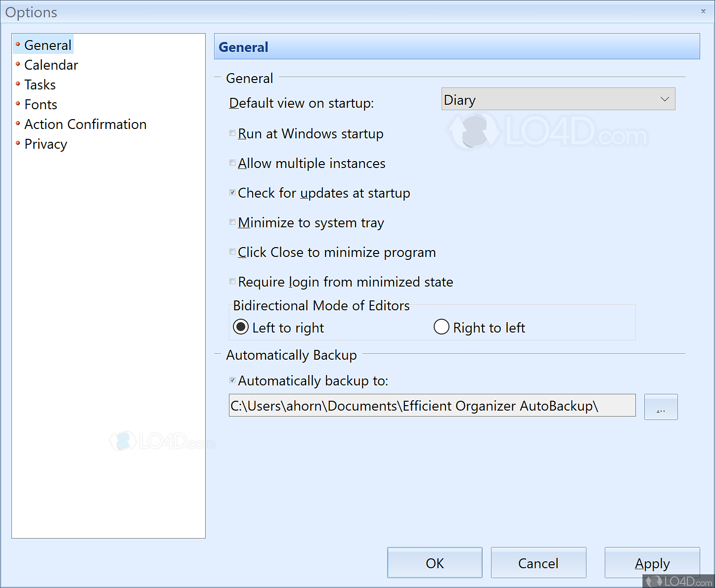Confirm options with OK
The width and height of the screenshot is (715, 588).
434,563
